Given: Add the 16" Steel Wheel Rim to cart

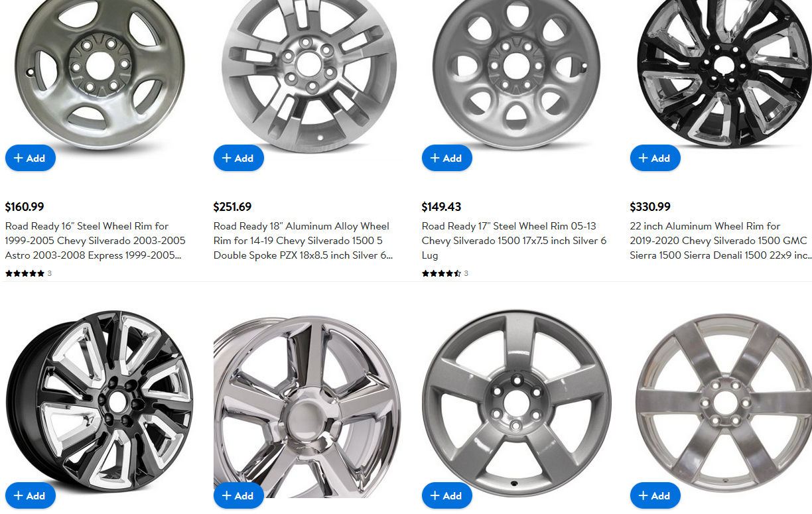Looking at the screenshot, I should click(x=30, y=158).
